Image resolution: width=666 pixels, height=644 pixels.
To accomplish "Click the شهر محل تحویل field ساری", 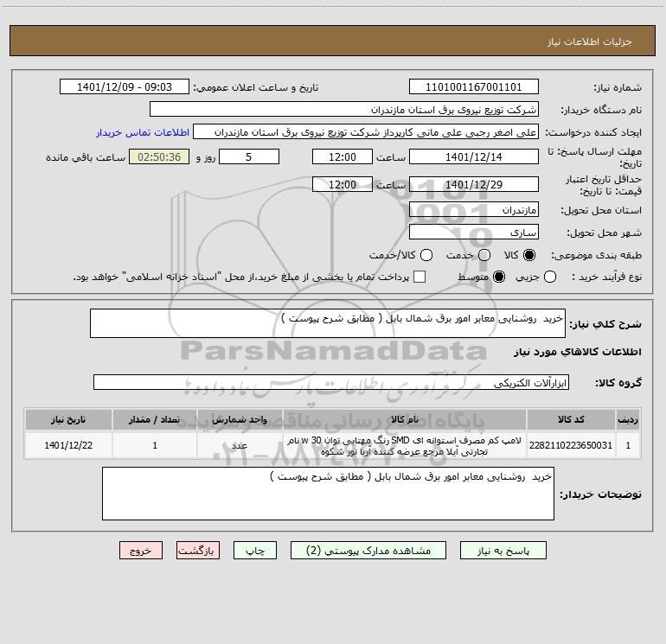I will tap(474, 233).
